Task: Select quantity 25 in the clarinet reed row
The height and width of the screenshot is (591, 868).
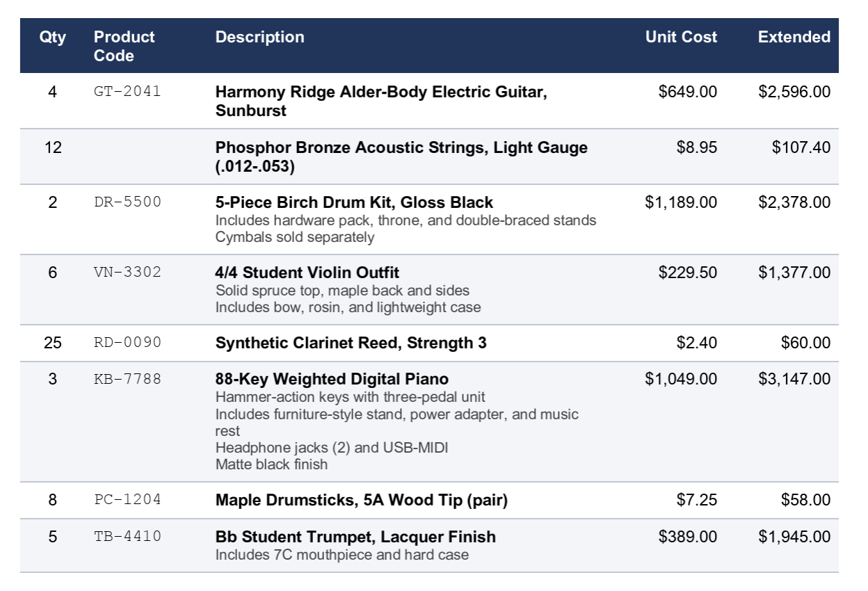Action: pyautogui.click(x=53, y=343)
